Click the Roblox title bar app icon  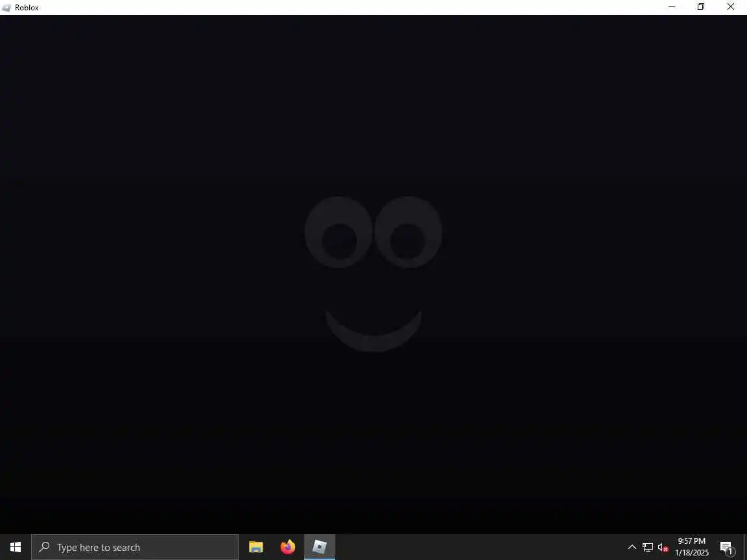(6, 8)
